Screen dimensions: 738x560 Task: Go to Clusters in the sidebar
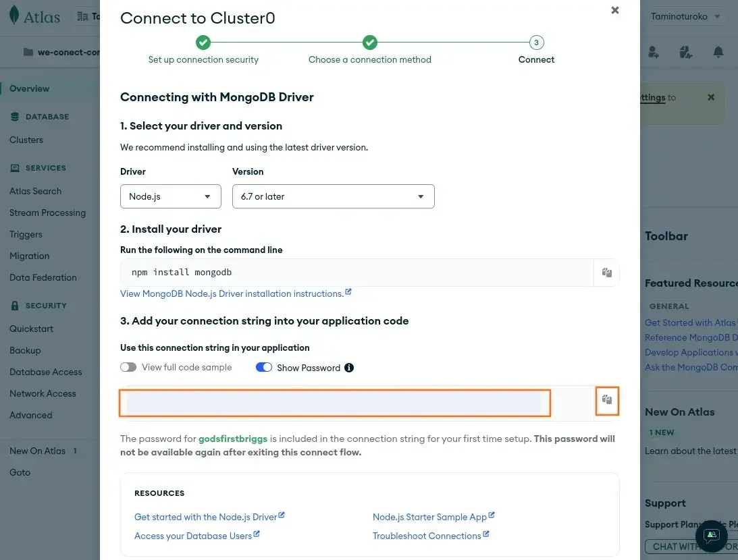(26, 140)
